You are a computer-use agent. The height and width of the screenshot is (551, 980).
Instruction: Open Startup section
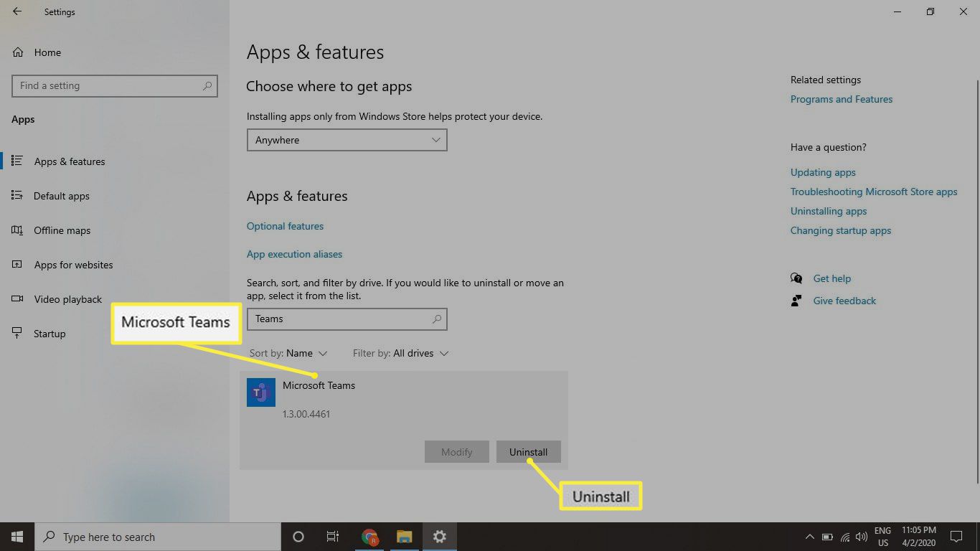50,334
